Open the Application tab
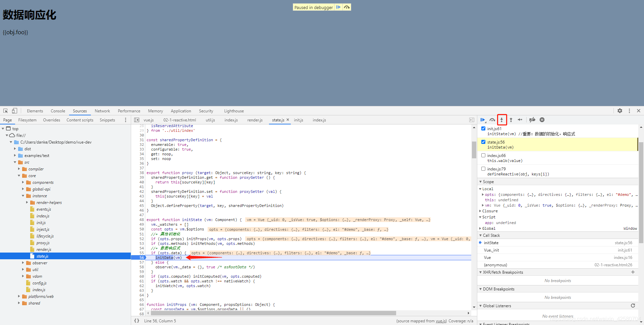 [181, 111]
